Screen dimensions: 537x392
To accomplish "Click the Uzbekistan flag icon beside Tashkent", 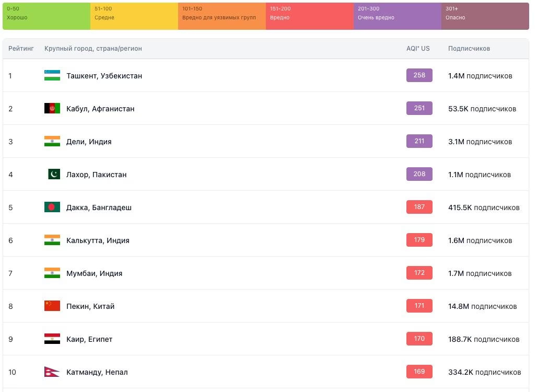I will pos(52,75).
